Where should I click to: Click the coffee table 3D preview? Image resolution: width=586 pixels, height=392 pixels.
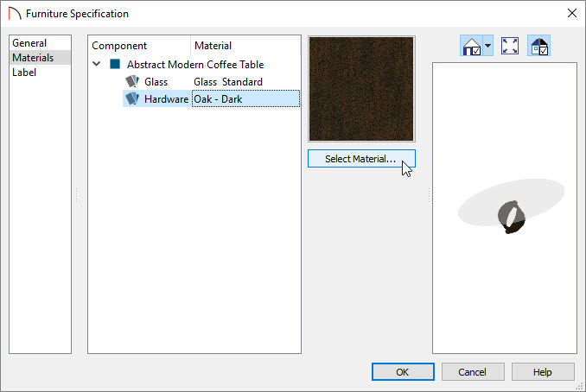(x=505, y=208)
